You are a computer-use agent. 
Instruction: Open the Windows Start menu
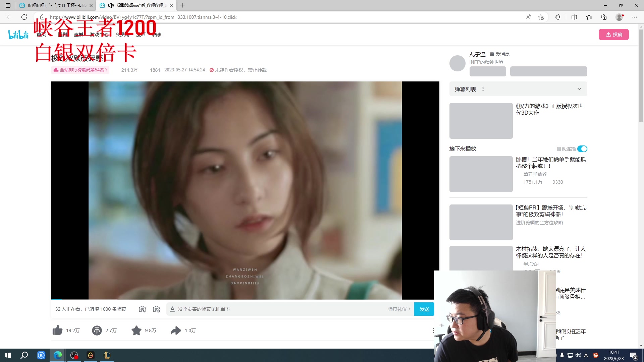8,355
